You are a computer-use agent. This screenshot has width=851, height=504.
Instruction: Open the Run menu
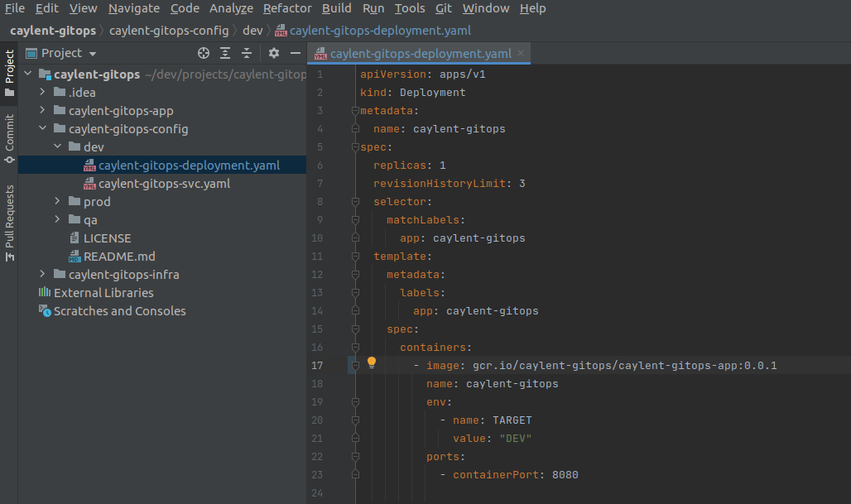click(373, 8)
